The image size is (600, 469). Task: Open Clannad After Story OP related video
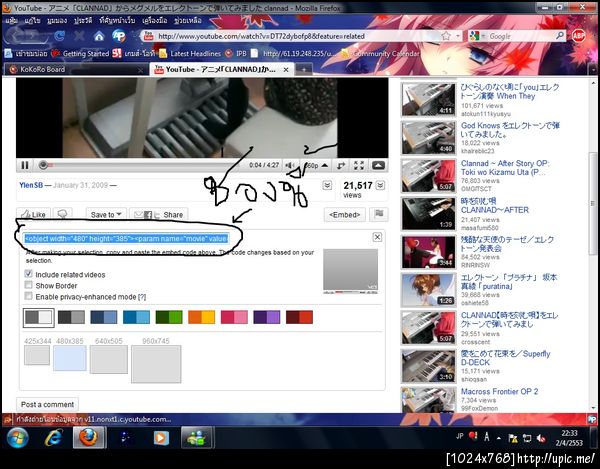click(x=504, y=168)
